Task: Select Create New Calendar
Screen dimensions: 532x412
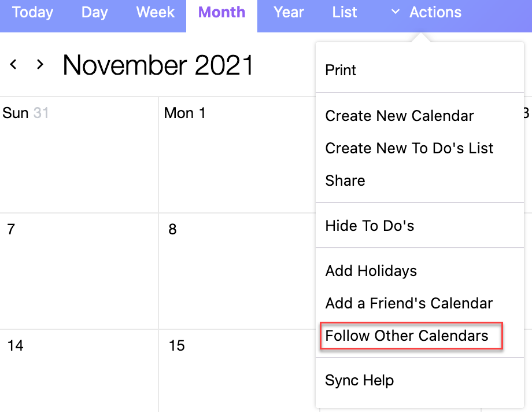Action: coord(400,116)
